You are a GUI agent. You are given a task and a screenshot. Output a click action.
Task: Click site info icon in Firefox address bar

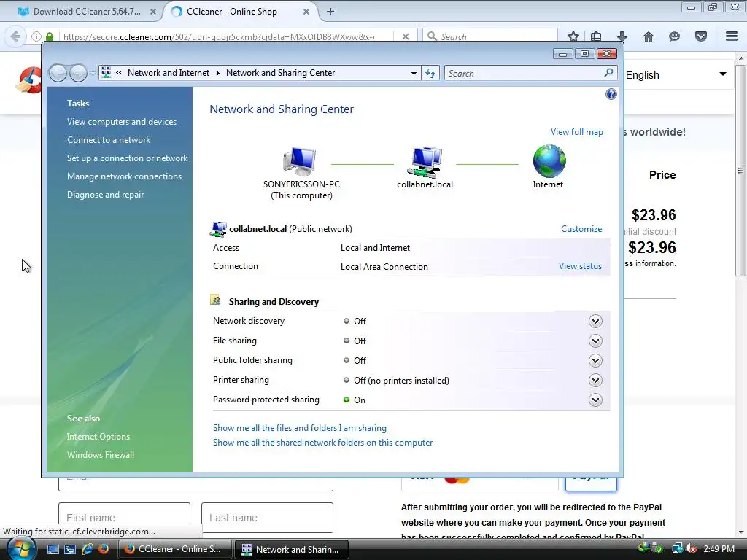36,36
